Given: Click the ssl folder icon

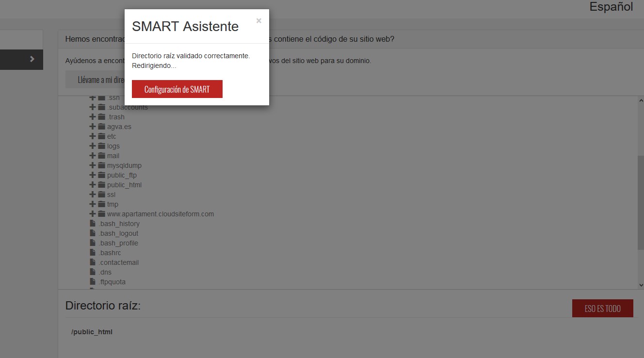Looking at the screenshot, I should tap(102, 195).
